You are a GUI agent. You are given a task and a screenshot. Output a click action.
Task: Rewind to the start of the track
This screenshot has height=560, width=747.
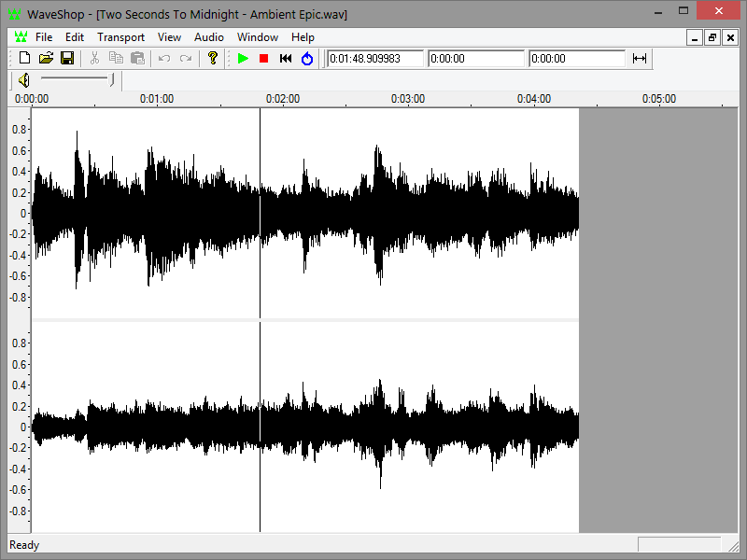(286, 59)
